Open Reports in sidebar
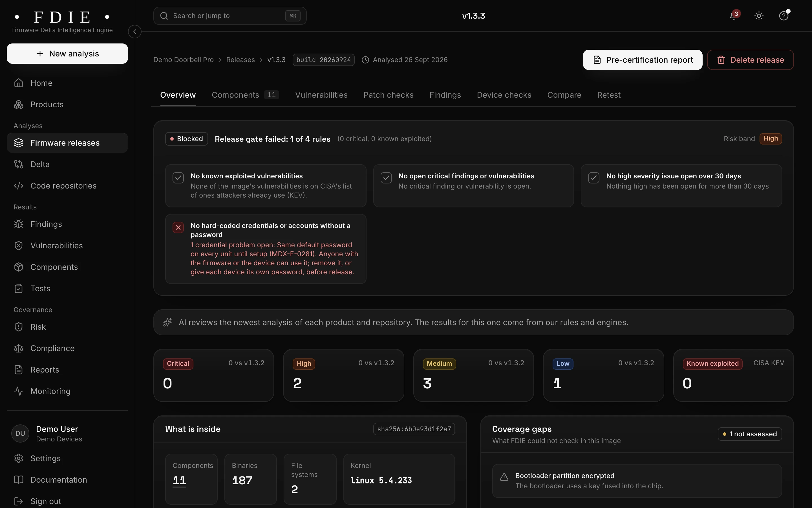 (67, 370)
